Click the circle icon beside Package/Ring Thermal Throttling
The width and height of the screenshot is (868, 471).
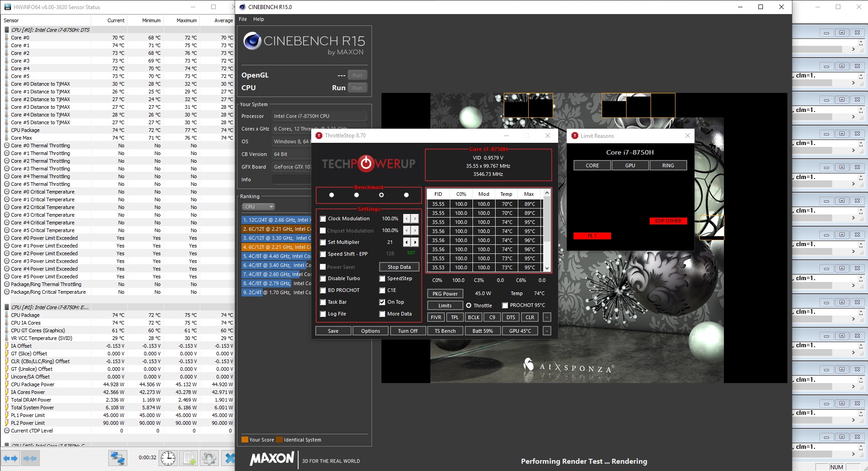(x=6, y=284)
